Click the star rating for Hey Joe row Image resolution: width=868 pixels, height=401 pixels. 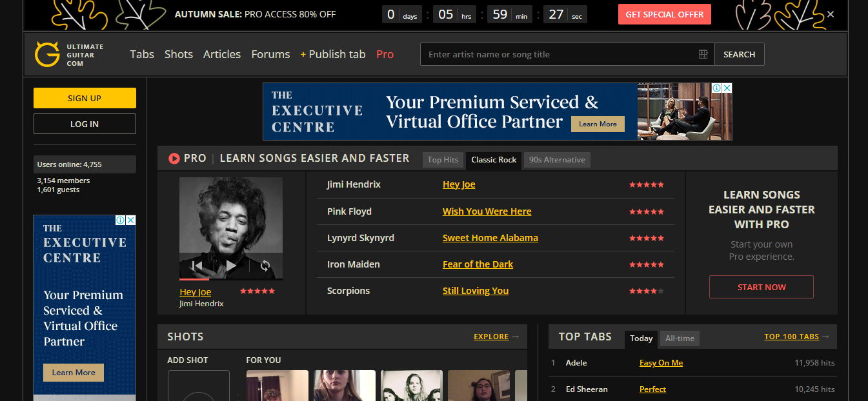(647, 185)
